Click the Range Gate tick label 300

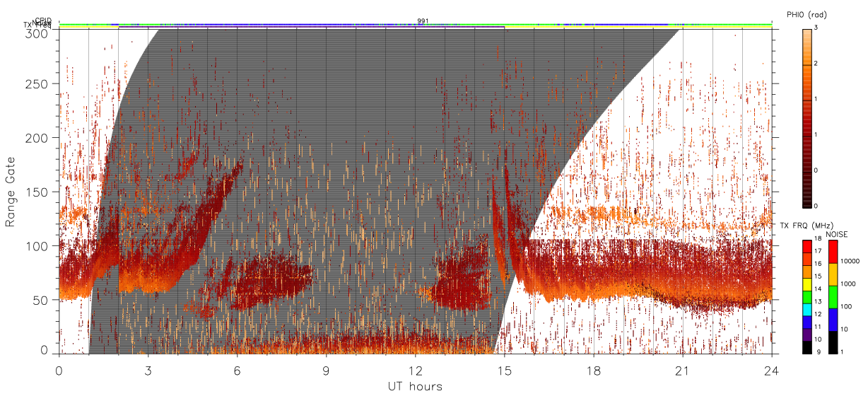click(37, 33)
